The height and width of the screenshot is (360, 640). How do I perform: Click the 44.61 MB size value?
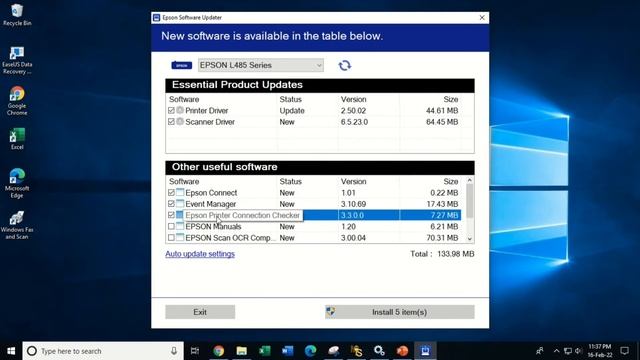(x=442, y=111)
